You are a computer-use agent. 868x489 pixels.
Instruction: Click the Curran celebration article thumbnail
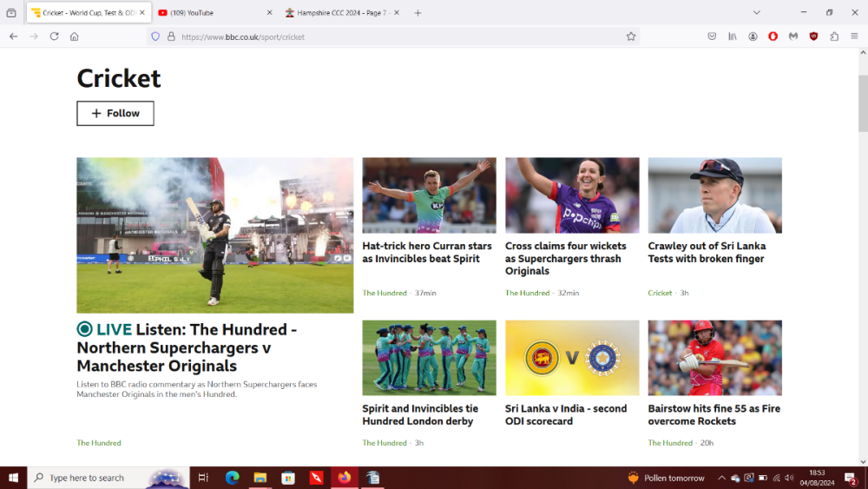pyautogui.click(x=429, y=195)
